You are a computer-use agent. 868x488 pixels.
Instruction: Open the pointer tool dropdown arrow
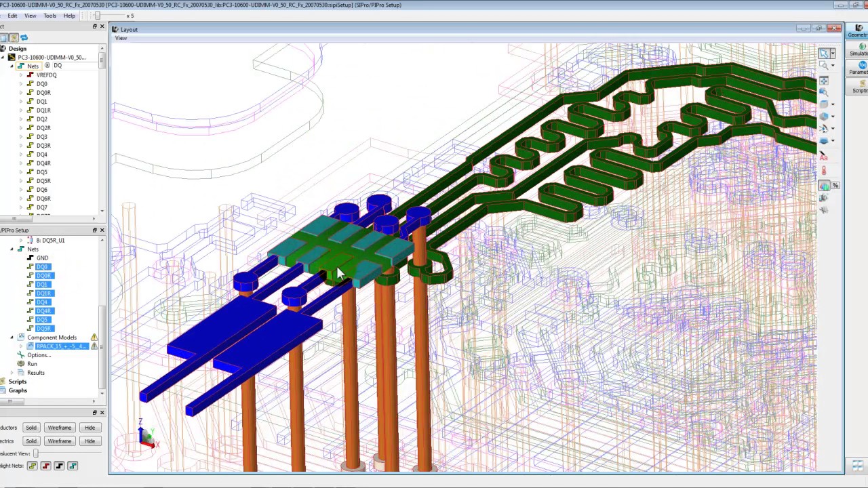833,54
